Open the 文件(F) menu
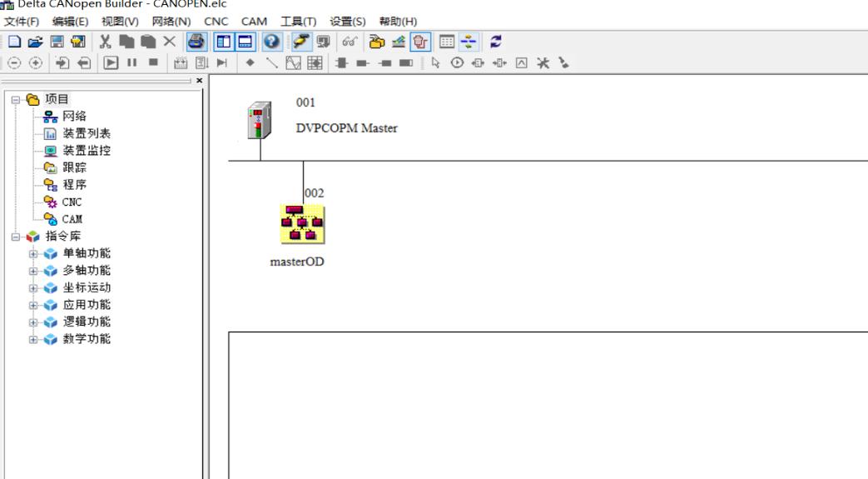This screenshot has width=868, height=479. (x=22, y=21)
